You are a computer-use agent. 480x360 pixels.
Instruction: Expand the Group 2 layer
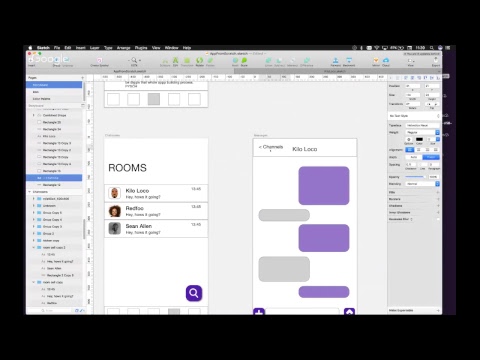(33, 234)
